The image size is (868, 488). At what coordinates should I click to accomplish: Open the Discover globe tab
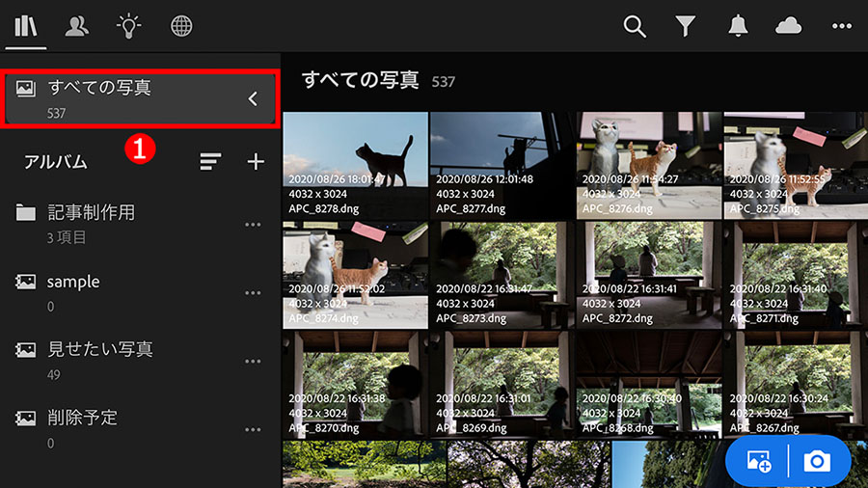pos(181,26)
